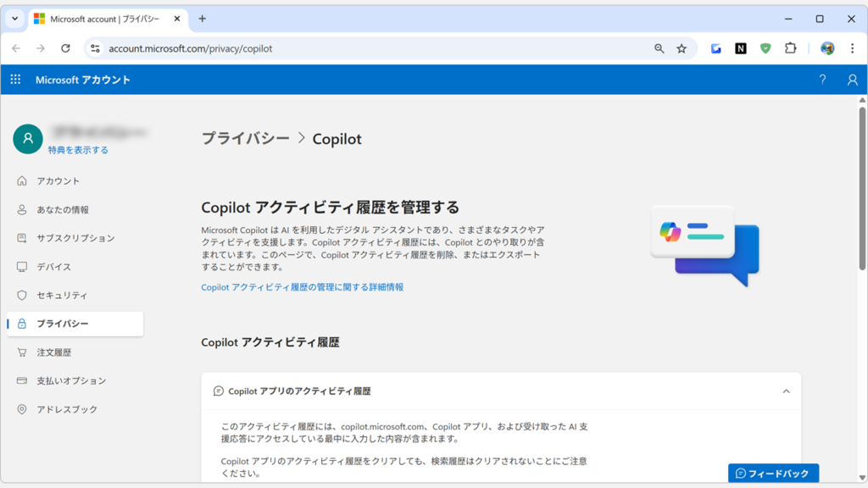Click the フィードバック button
This screenshot has width=868, height=488.
click(x=772, y=474)
